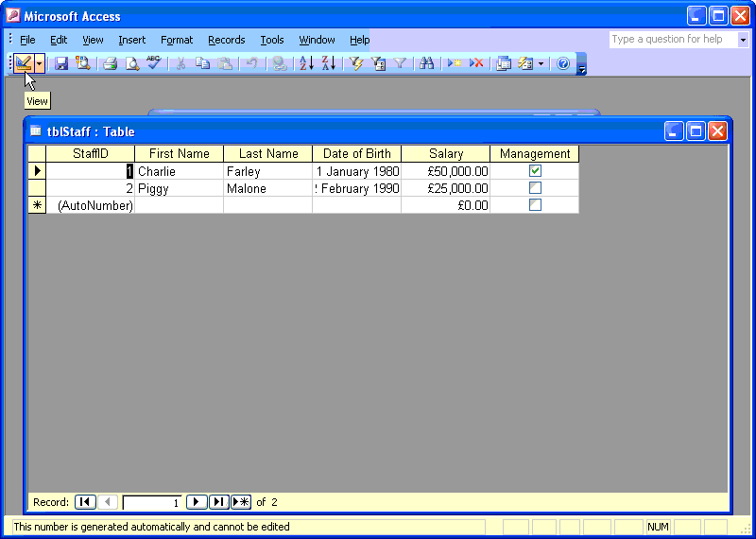Viewport: 756px width, 539px height.
Task: Click the Undo arrow icon
Action: coord(251,63)
